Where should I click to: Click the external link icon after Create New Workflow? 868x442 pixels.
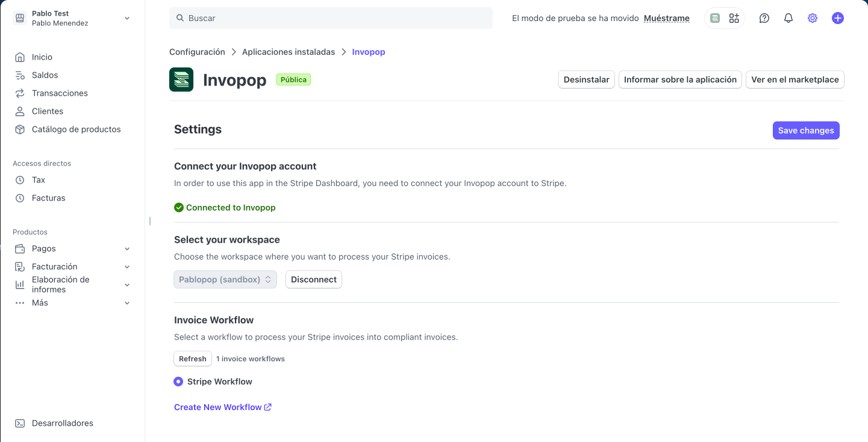point(268,407)
